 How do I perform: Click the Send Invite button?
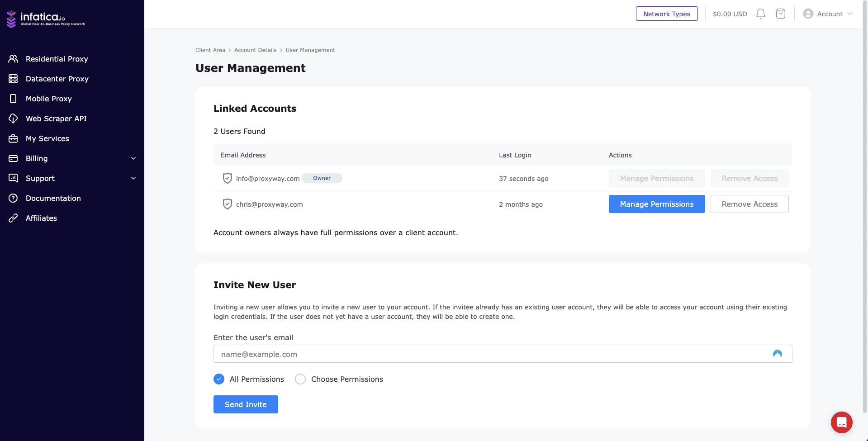click(246, 404)
